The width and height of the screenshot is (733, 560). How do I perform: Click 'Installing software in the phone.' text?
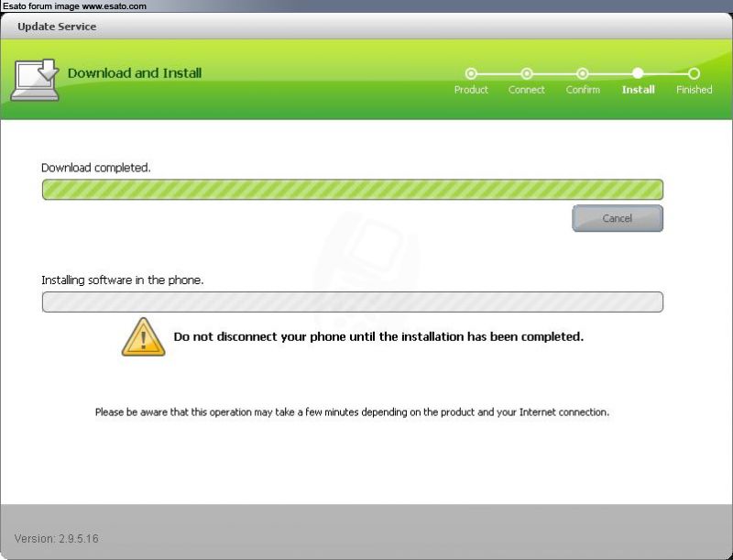pos(123,280)
